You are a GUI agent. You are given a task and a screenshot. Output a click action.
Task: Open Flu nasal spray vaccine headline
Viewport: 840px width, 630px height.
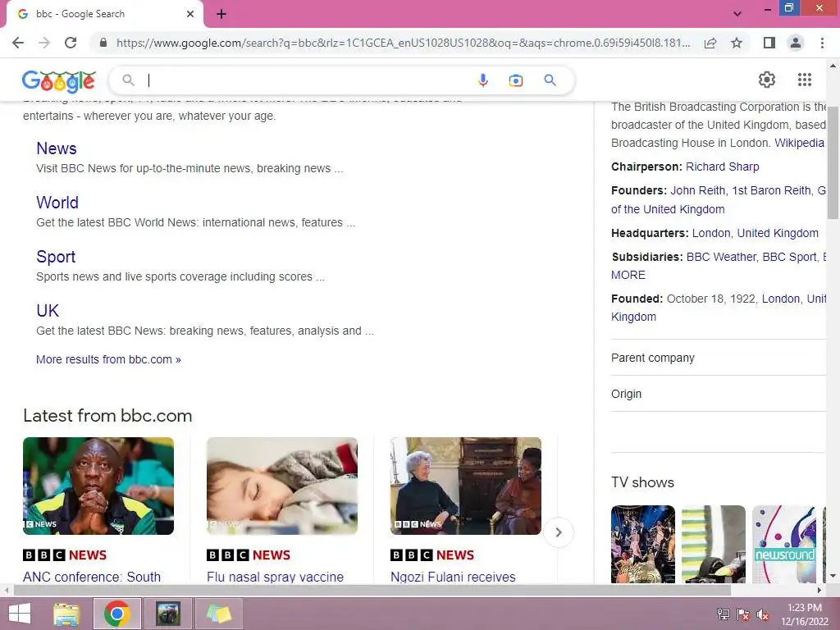pyautogui.click(x=275, y=577)
